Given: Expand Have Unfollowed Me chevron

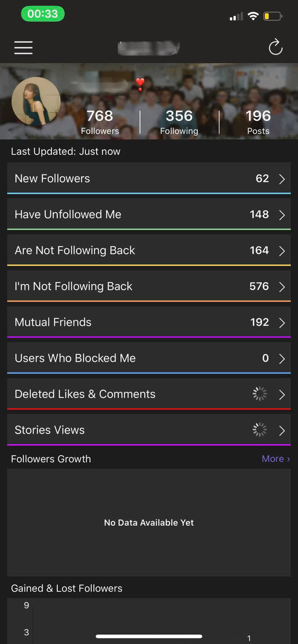Looking at the screenshot, I should (282, 215).
